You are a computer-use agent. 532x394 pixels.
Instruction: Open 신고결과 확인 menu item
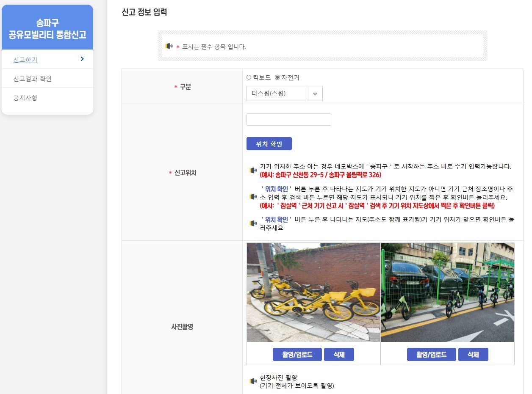pyautogui.click(x=33, y=79)
